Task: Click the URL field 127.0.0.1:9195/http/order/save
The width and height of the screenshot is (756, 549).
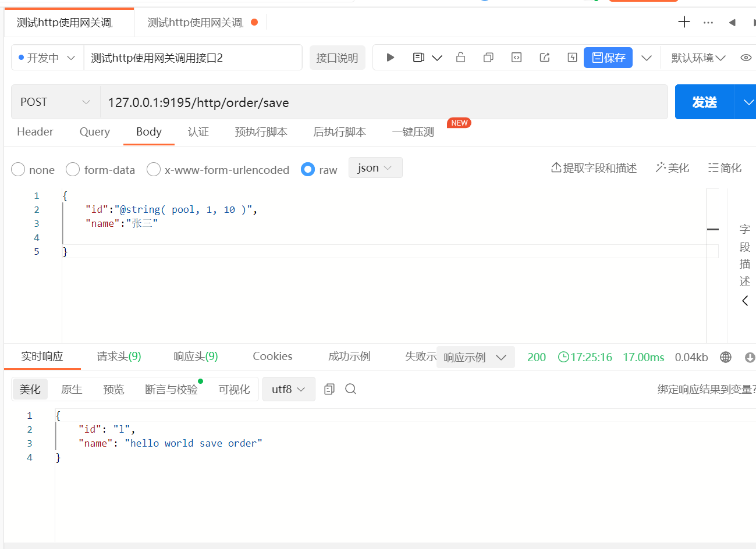Action: point(384,102)
